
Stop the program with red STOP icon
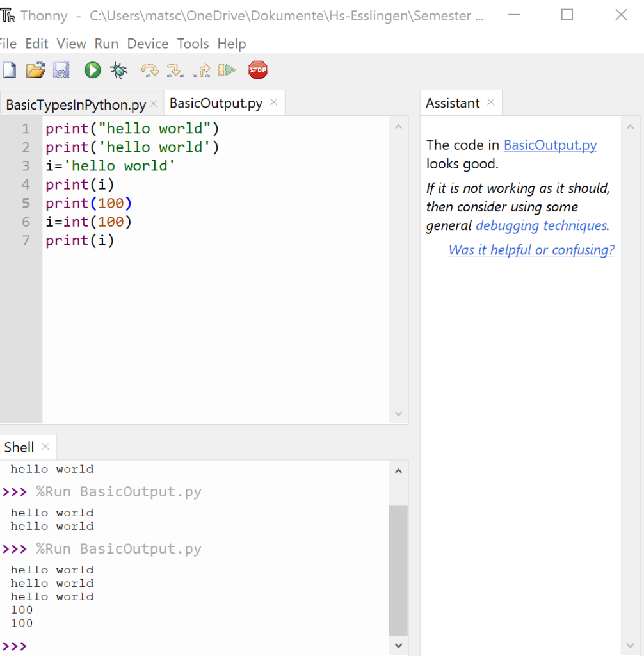(257, 70)
